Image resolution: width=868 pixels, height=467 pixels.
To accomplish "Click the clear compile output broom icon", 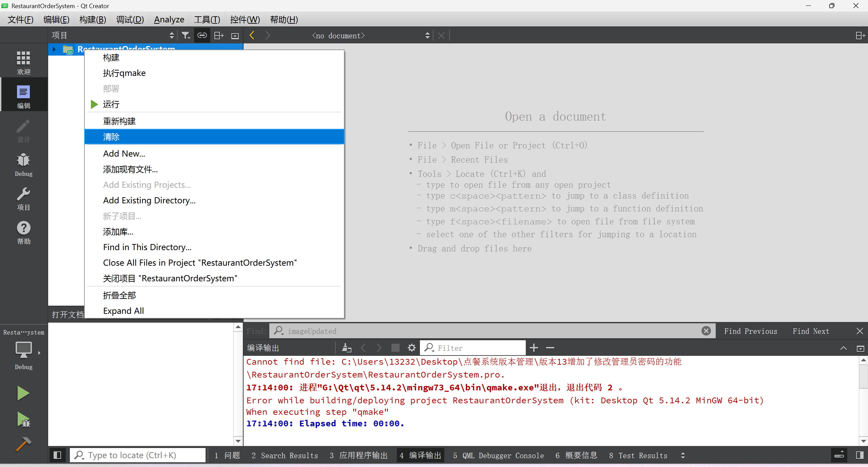I will [x=347, y=348].
